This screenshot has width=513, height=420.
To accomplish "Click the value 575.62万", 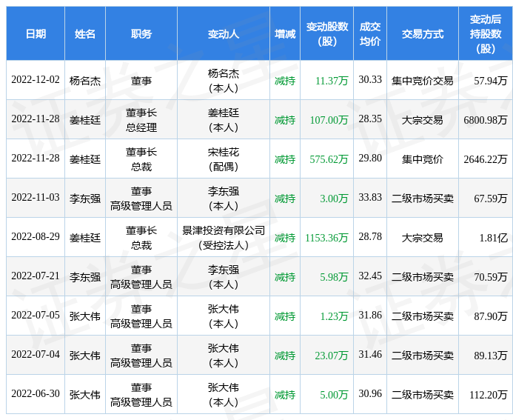I will point(329,159).
